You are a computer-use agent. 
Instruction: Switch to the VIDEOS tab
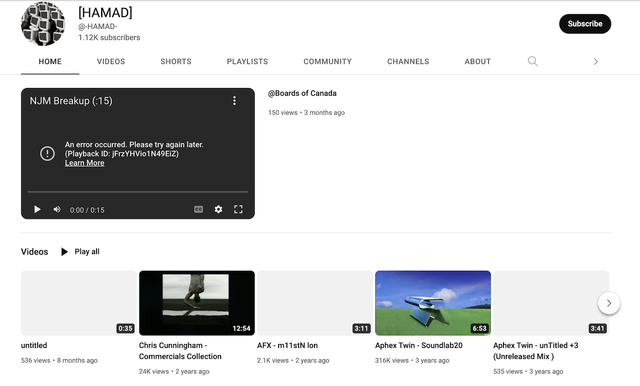coord(111,62)
